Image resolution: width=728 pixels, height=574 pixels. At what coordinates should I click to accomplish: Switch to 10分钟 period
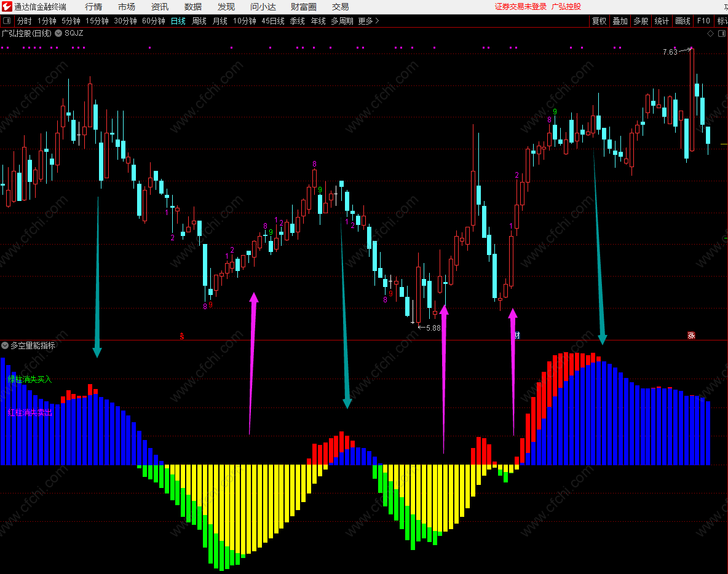click(245, 21)
